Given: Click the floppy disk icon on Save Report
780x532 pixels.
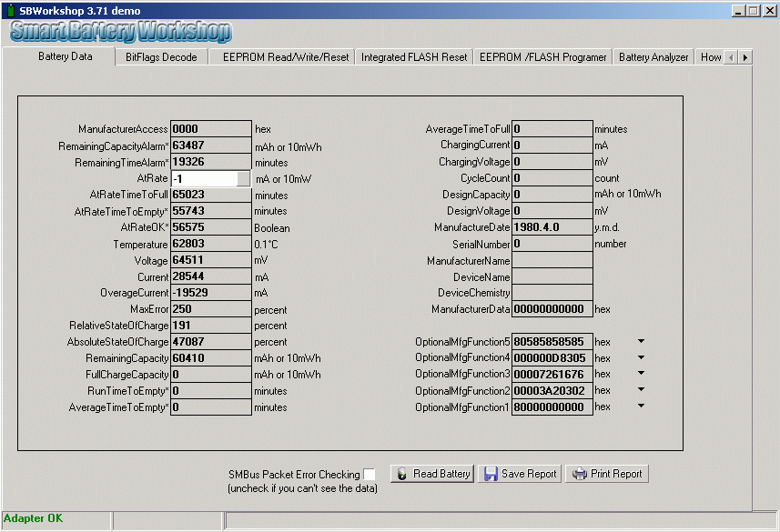Looking at the screenshot, I should tap(491, 474).
